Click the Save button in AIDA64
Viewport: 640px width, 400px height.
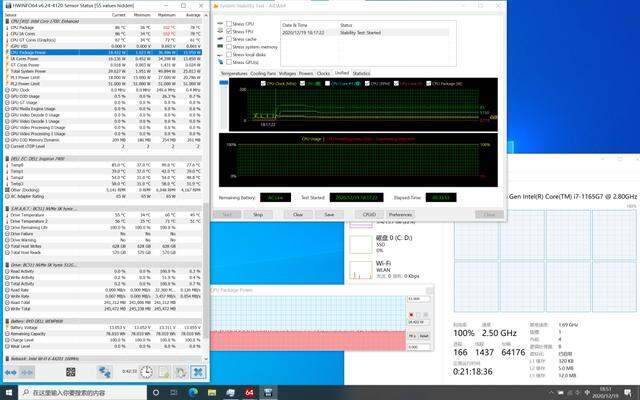[x=329, y=215]
